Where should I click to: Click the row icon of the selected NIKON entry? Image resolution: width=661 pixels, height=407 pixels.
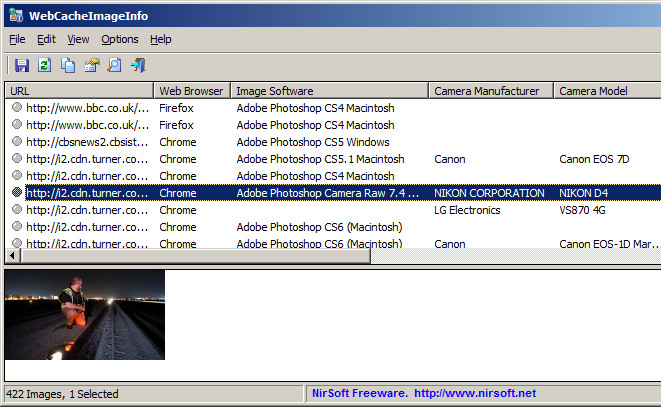[x=17, y=192]
